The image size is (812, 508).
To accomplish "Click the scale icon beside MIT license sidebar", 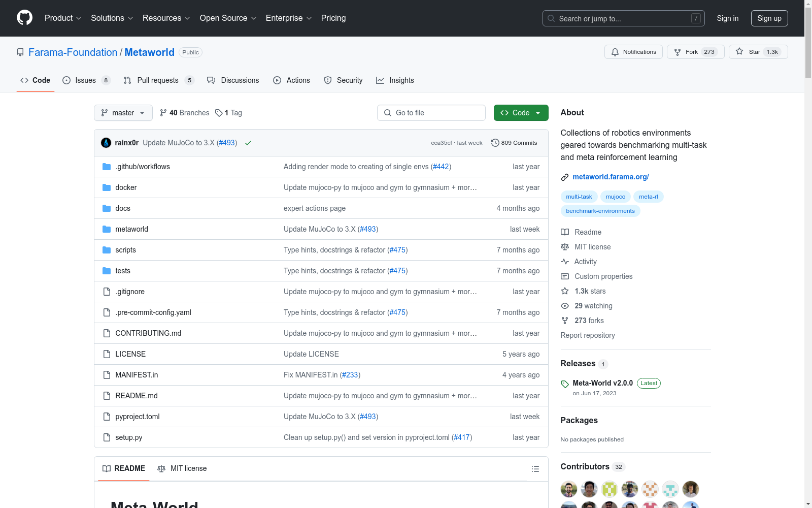I will [x=565, y=247].
